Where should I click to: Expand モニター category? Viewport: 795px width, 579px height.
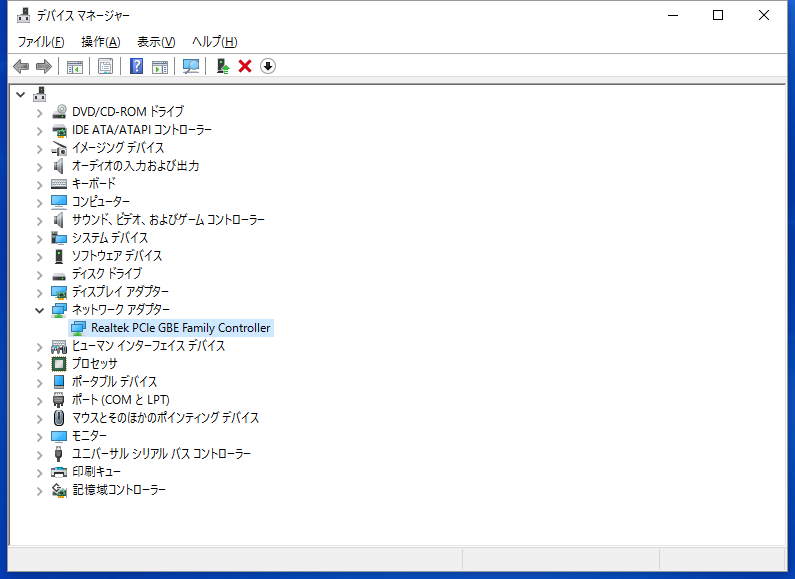click(40, 437)
